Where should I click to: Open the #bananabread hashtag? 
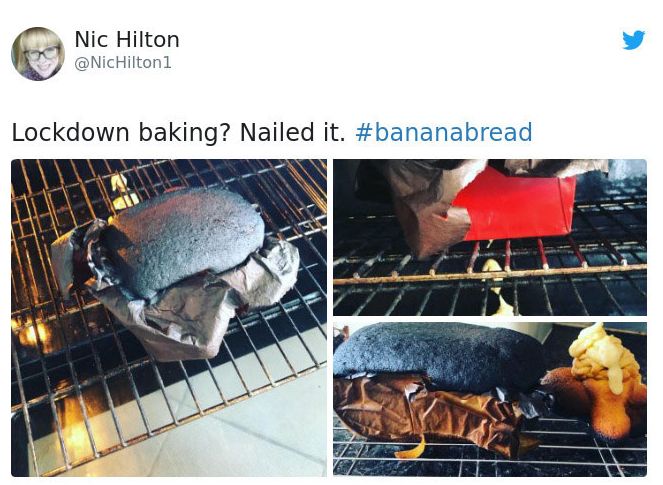[444, 132]
